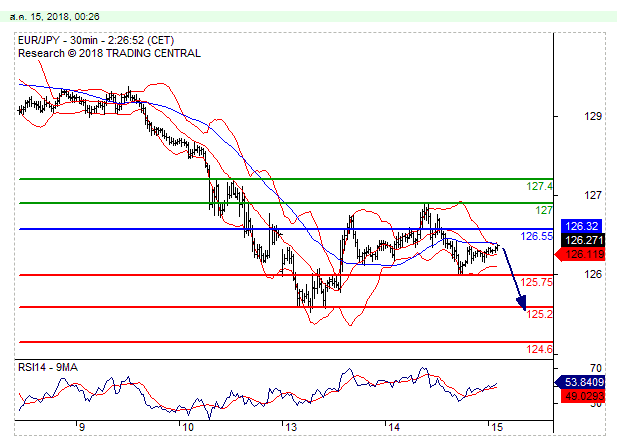Click the EUR/JPY 30min chart title
This screenshot has width=617, height=442.
point(96,40)
